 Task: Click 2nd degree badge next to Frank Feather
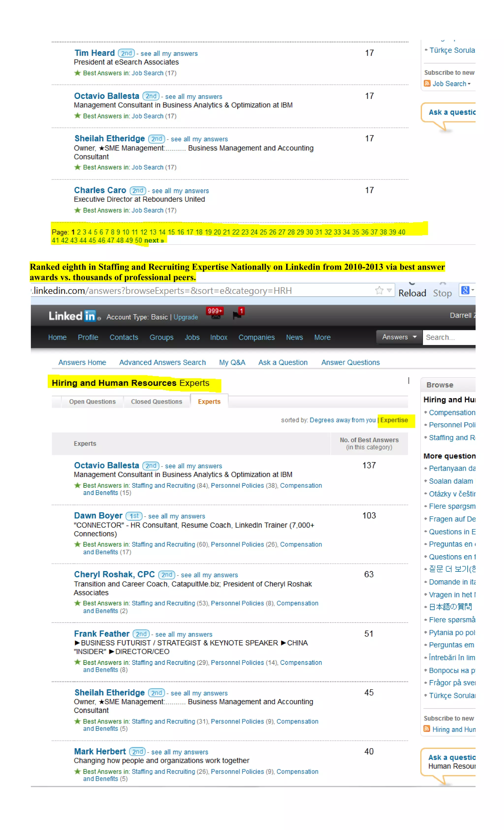[141, 634]
